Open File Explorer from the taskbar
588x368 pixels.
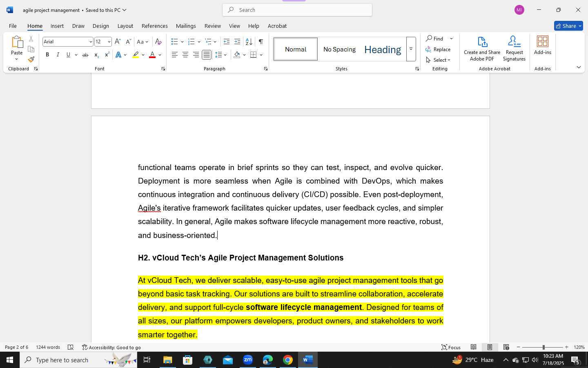[x=168, y=360]
